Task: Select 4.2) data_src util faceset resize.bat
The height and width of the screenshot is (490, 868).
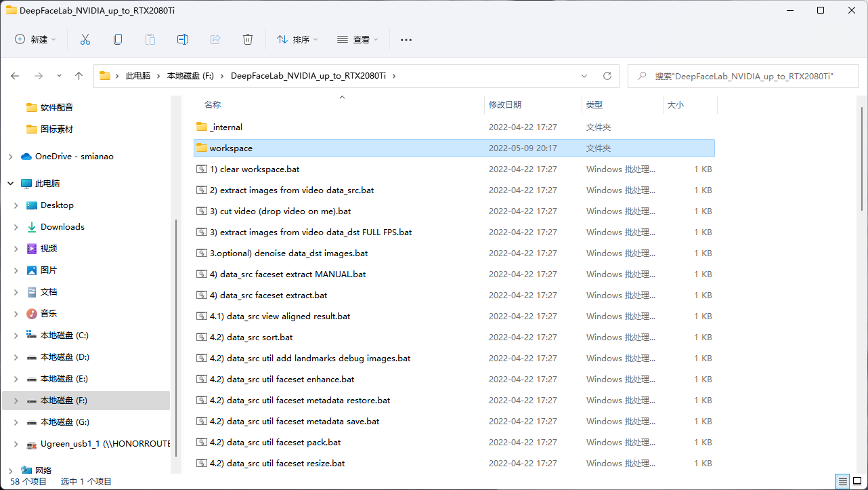Action: [277, 463]
